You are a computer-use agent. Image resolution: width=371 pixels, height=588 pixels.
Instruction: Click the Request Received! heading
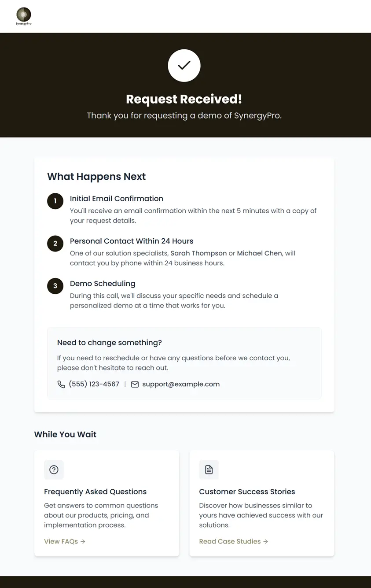point(184,99)
